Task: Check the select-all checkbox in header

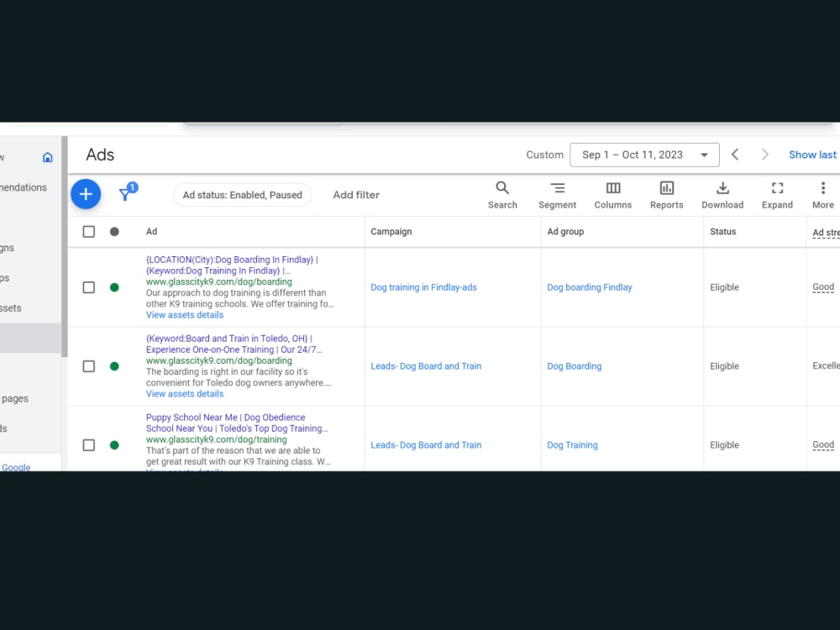Action: (x=89, y=232)
